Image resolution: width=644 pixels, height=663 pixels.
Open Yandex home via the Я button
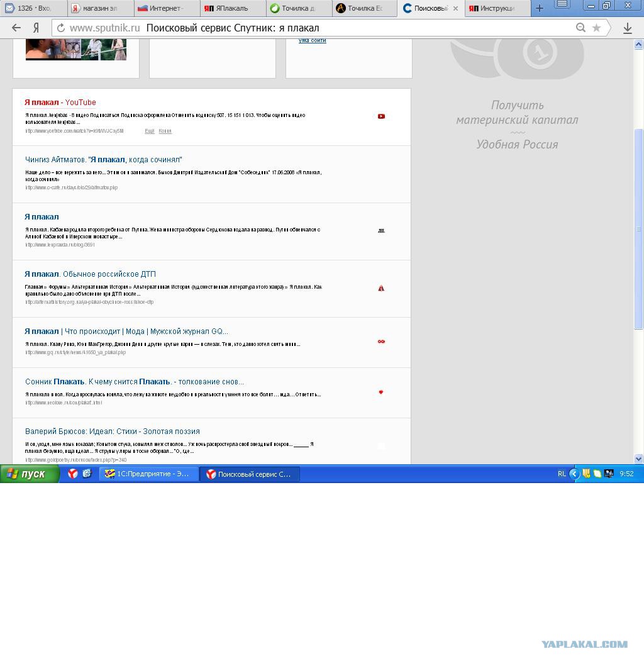(36, 28)
